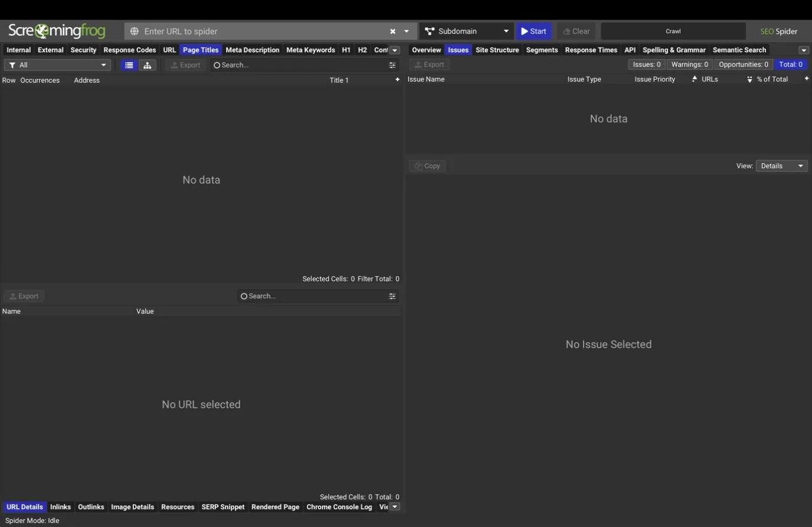Sort by the Title 1 column header
This screenshot has width=812, height=527.
339,80
